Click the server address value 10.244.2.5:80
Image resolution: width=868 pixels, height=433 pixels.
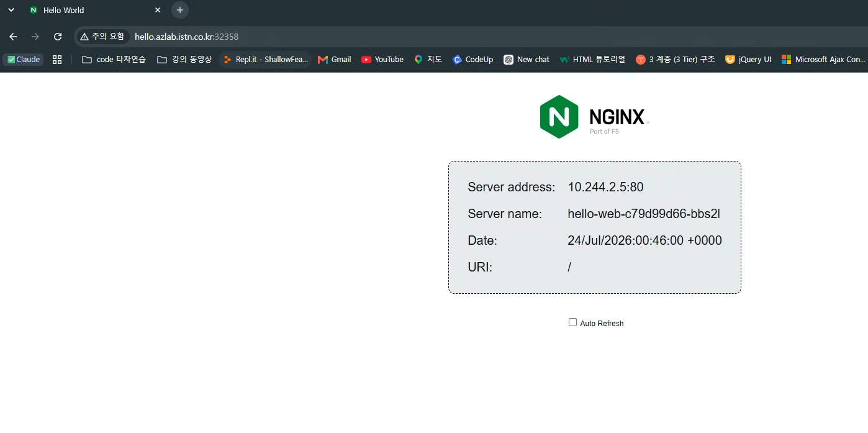[x=605, y=187]
